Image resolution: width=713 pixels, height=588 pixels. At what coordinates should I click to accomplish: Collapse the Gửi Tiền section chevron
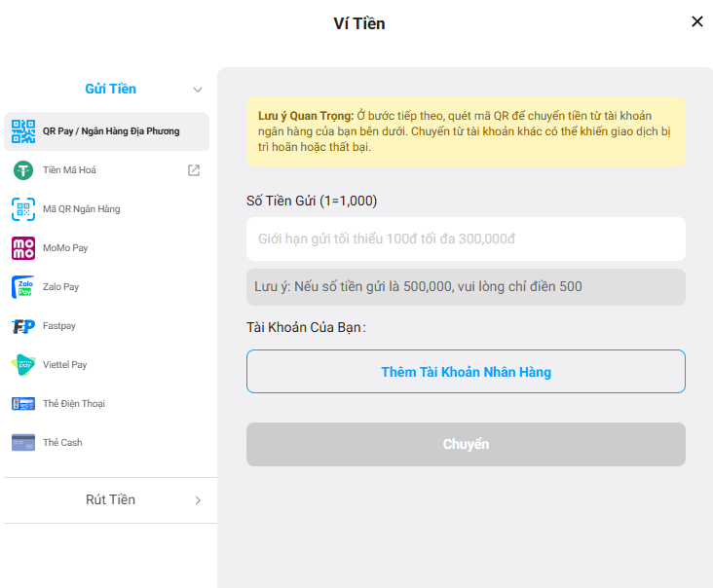coord(198,90)
